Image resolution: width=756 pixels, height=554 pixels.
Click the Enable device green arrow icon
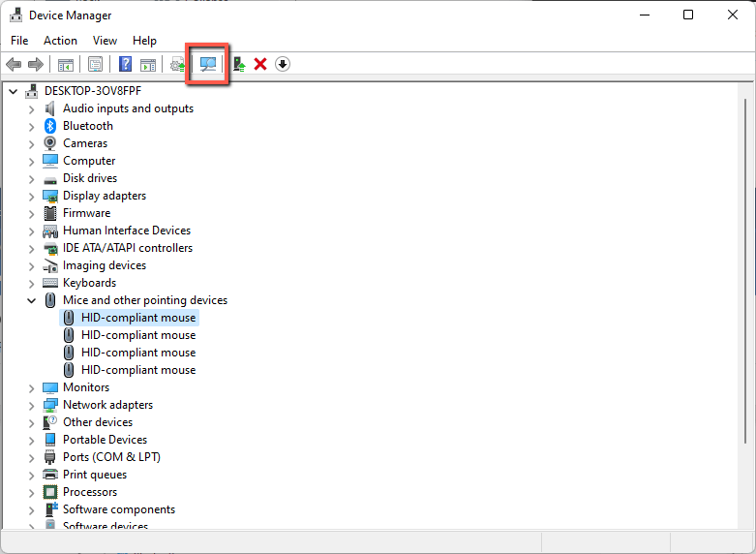(239, 64)
